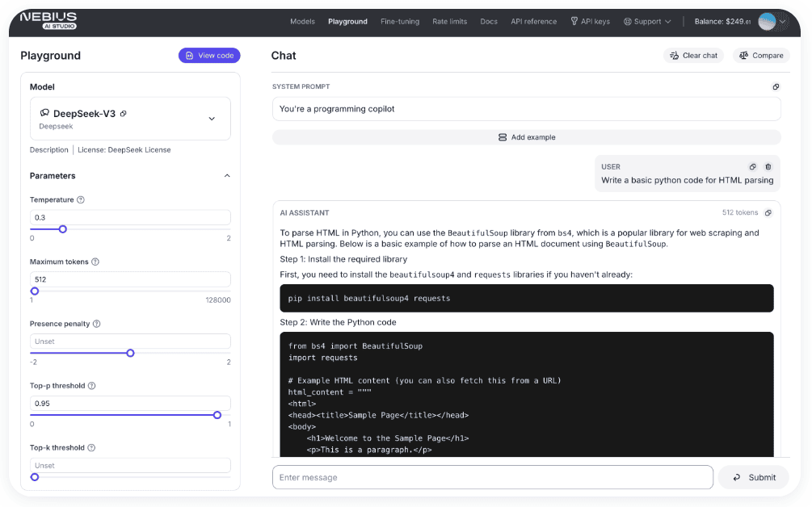Screen dimensions: 812x507
Task: Click the View code button
Action: click(209, 56)
